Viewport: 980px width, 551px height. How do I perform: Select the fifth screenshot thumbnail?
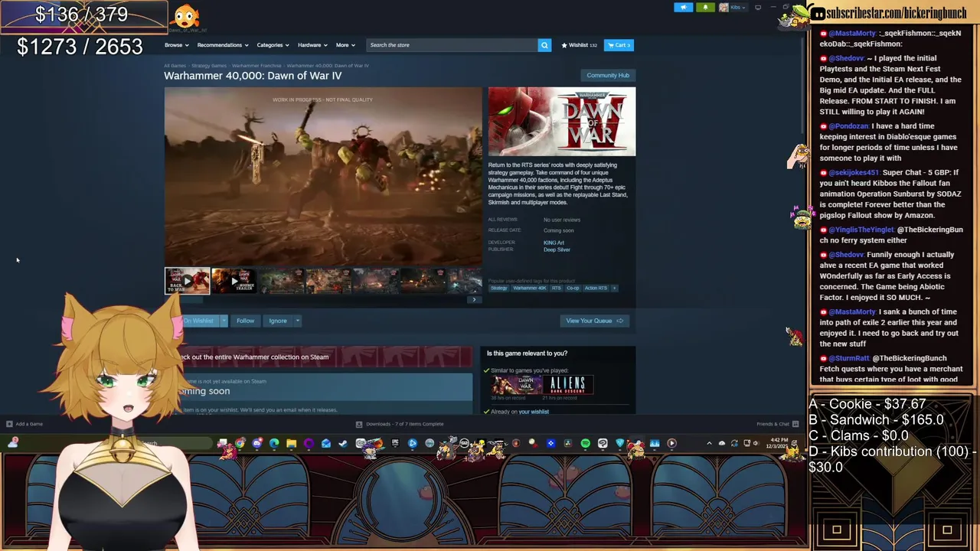(x=376, y=281)
